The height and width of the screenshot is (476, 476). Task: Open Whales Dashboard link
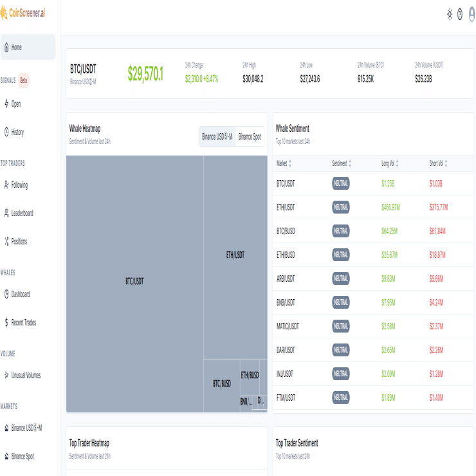(x=21, y=294)
